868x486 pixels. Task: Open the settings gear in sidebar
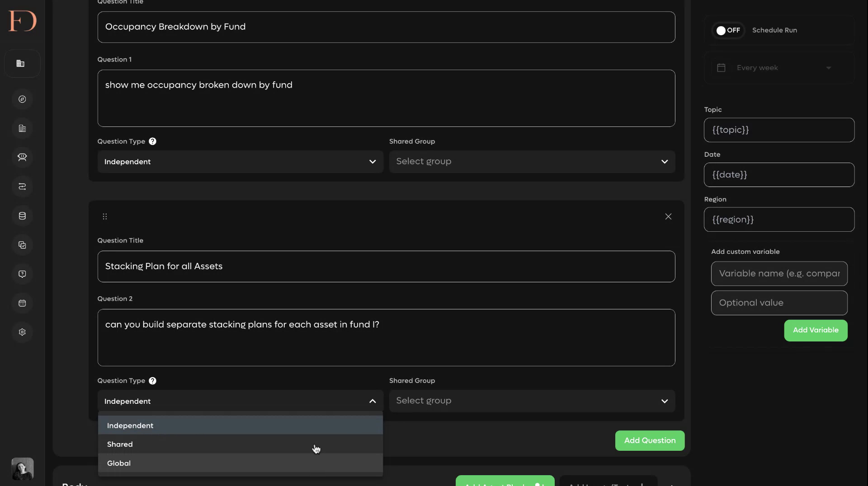tap(22, 332)
